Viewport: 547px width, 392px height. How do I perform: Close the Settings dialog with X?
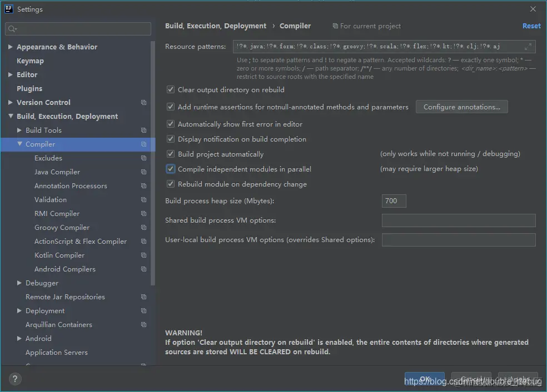tap(533, 9)
